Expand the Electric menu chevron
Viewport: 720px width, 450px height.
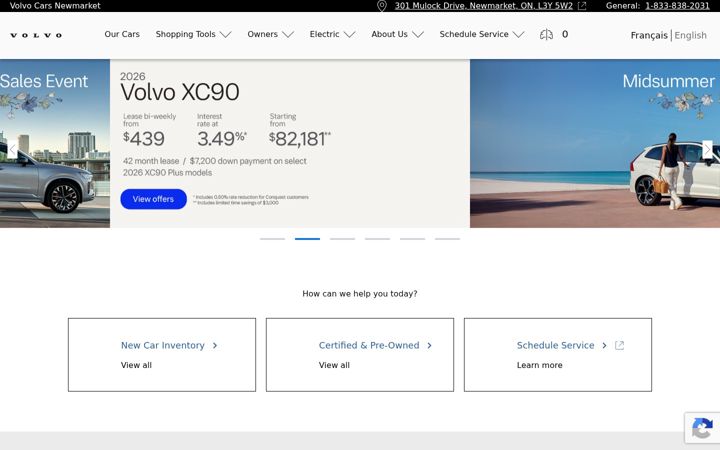349,34
